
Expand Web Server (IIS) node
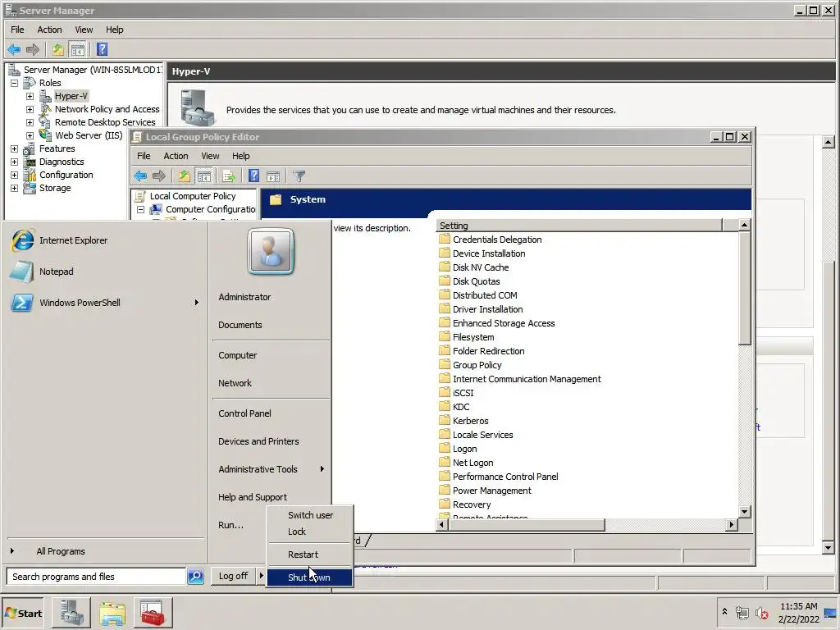[x=30, y=135]
